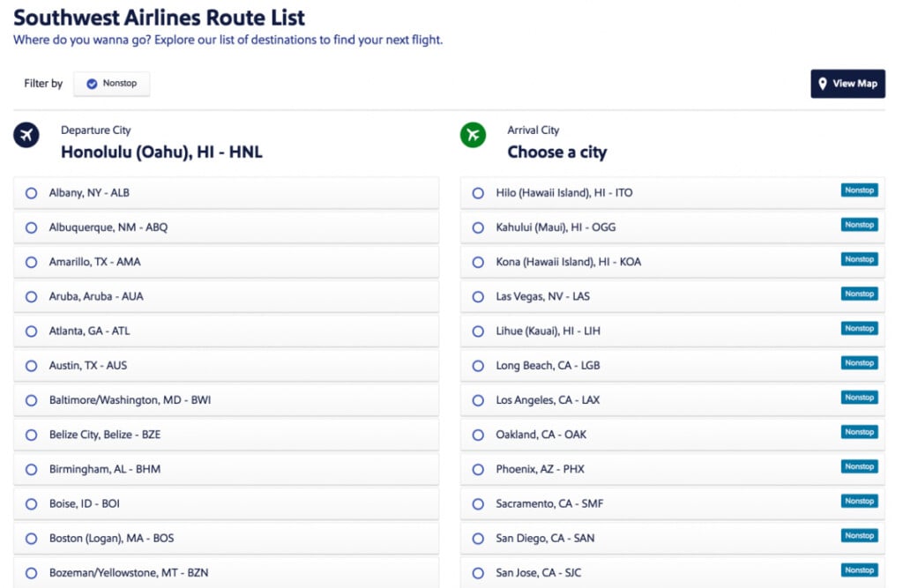Viewport: 903px width, 588px height.
Task: Click the Nonstop badge on Las Vegas row
Action: tap(859, 294)
